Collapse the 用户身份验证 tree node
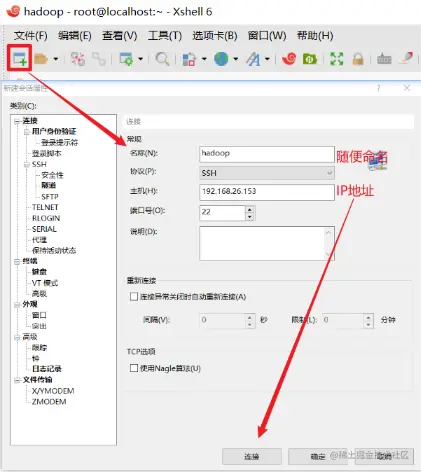Viewport: 421px width, 472px height. click(x=26, y=132)
